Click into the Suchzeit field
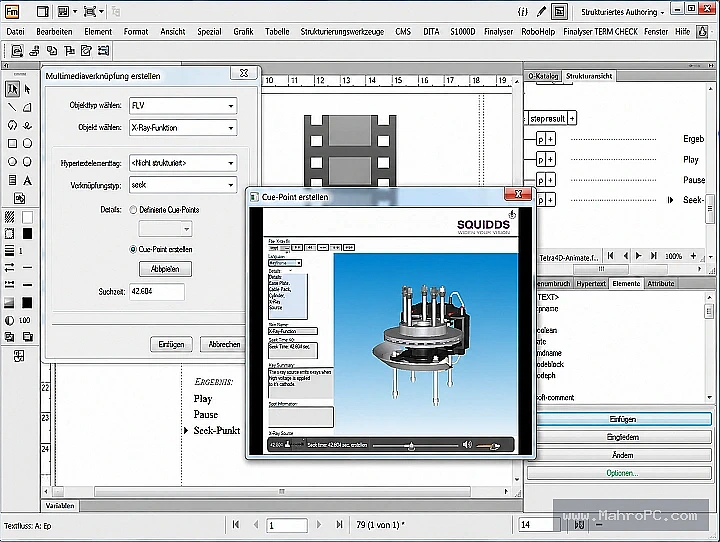This screenshot has width=720, height=542. pos(157,292)
